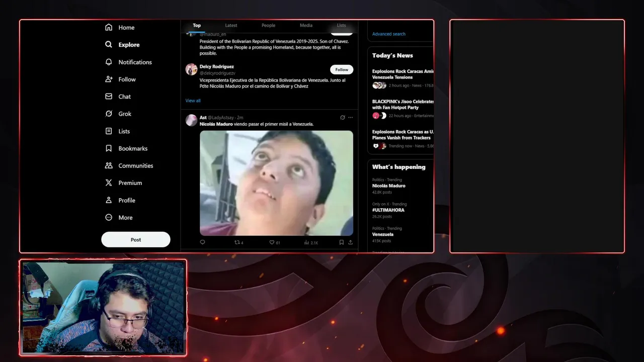Click the Explore magnifier icon

point(109,44)
